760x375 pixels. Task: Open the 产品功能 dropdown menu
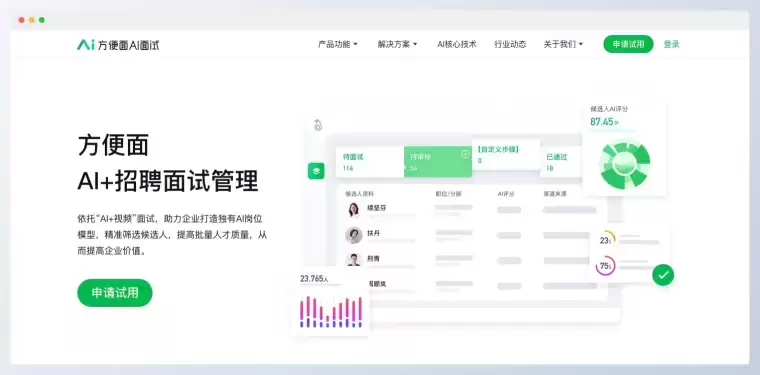coord(337,44)
